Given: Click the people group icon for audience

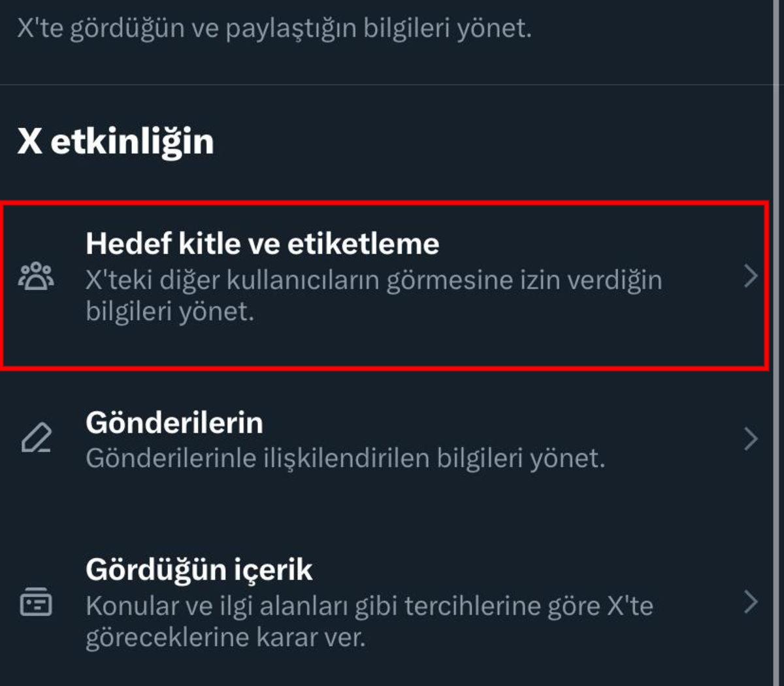Looking at the screenshot, I should pos(37,276).
